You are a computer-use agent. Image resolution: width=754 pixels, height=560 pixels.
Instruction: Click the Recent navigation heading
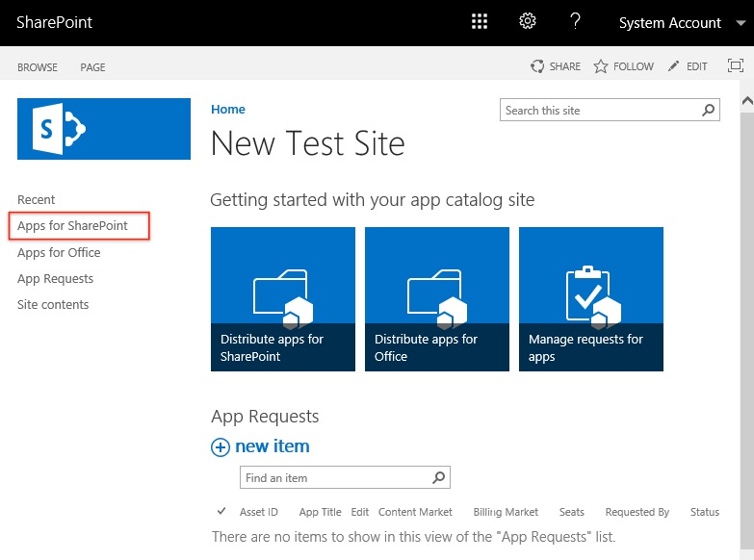point(36,199)
